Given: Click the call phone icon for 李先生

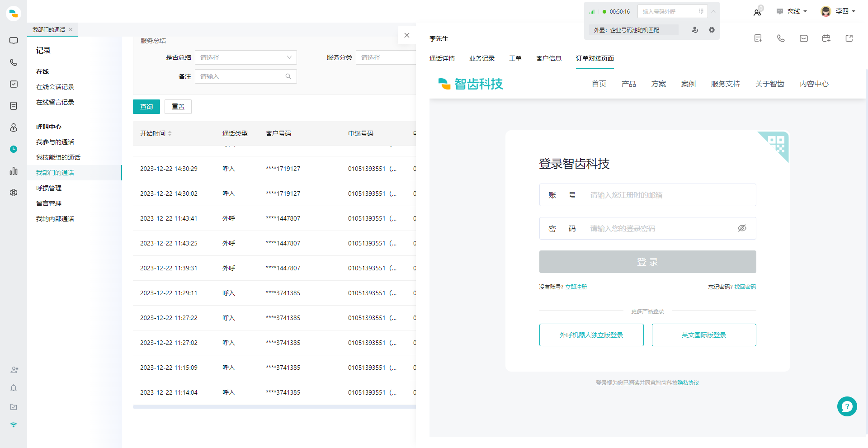Looking at the screenshot, I should [781, 38].
